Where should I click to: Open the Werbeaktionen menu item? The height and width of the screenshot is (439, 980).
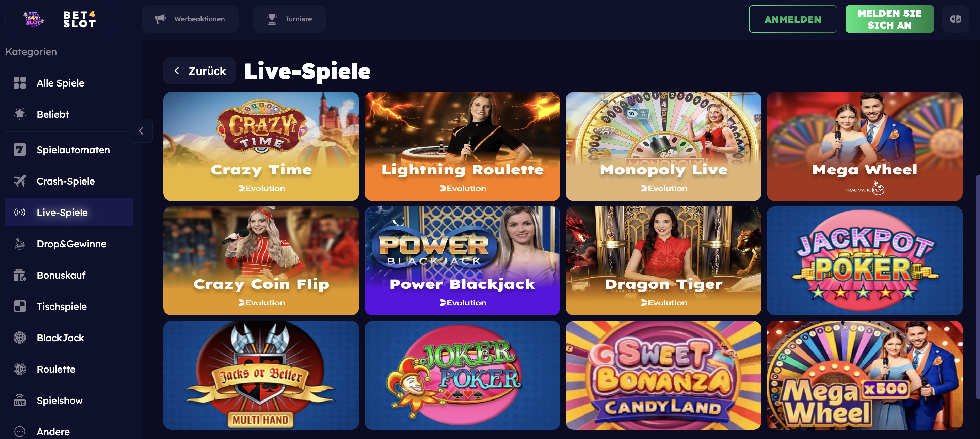(190, 19)
